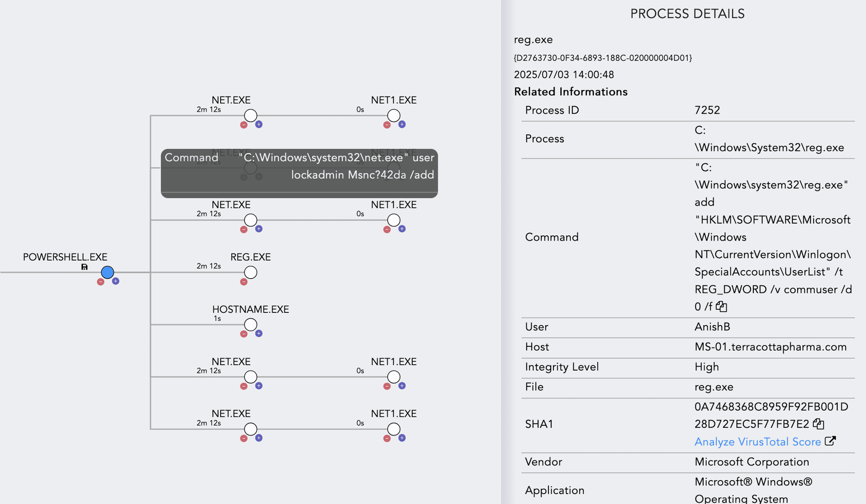The width and height of the screenshot is (866, 504).
Task: Select the bottom NET1.EXE node circle
Action: (394, 429)
